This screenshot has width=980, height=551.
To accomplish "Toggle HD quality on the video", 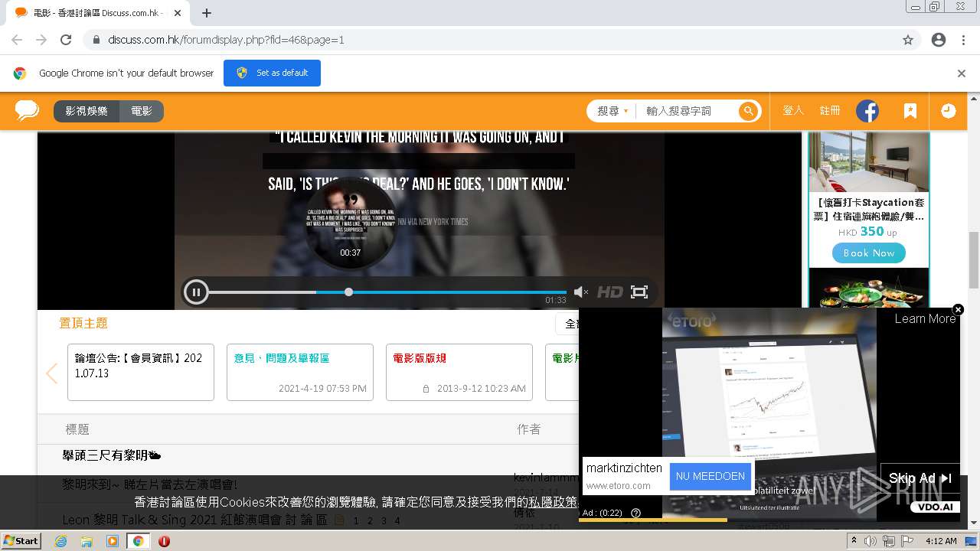I will coord(610,292).
